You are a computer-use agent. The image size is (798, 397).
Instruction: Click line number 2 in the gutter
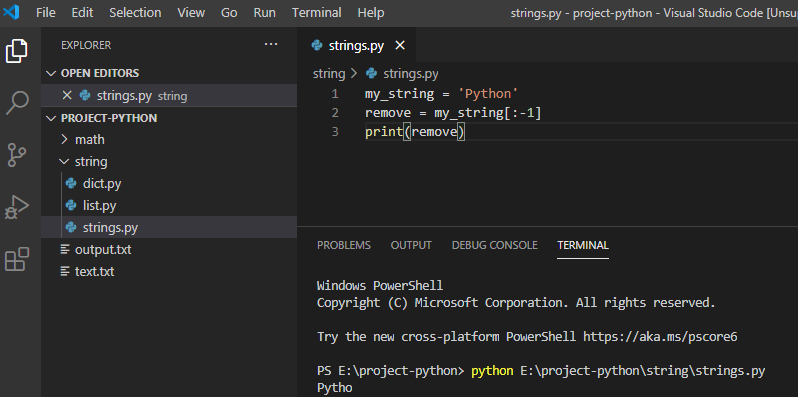[334, 112]
